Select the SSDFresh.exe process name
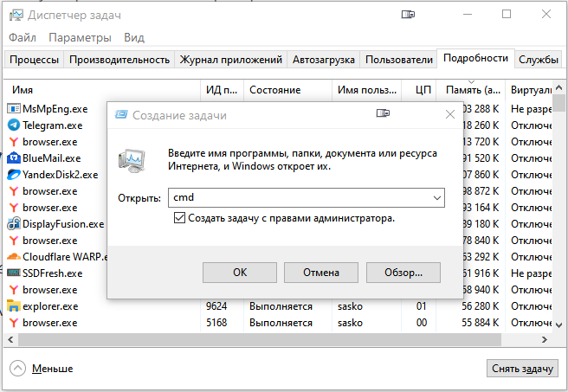Screen dimensions: 568x392 (x=53, y=273)
